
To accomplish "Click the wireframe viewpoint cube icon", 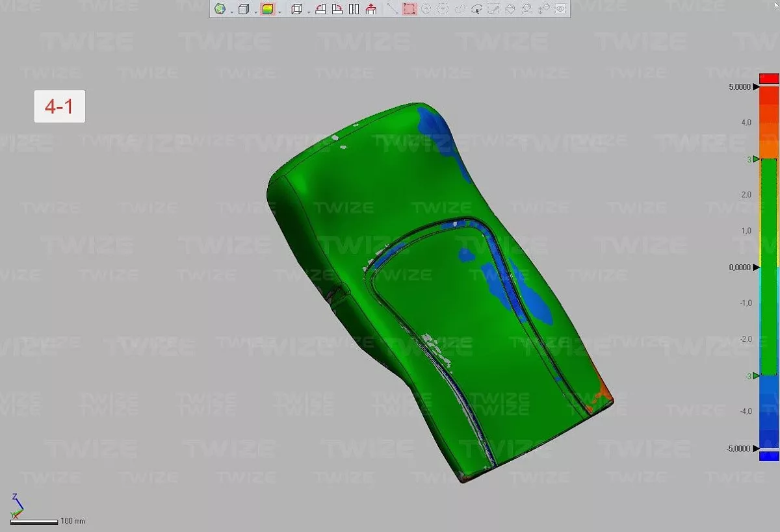I will 296,9.
